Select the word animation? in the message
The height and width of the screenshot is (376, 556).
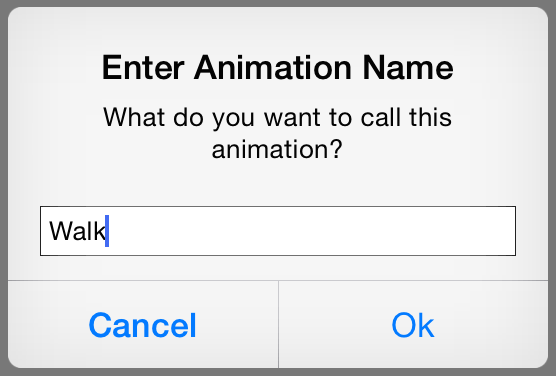pos(277,150)
